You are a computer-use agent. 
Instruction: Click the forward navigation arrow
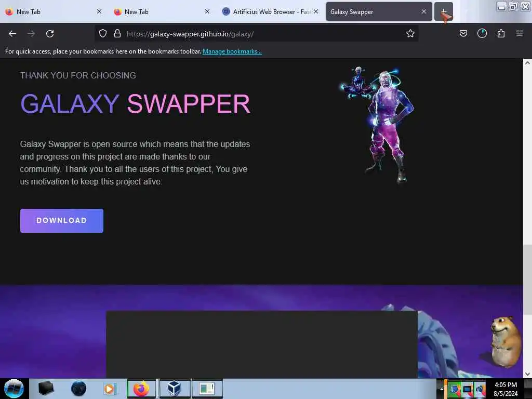point(31,34)
